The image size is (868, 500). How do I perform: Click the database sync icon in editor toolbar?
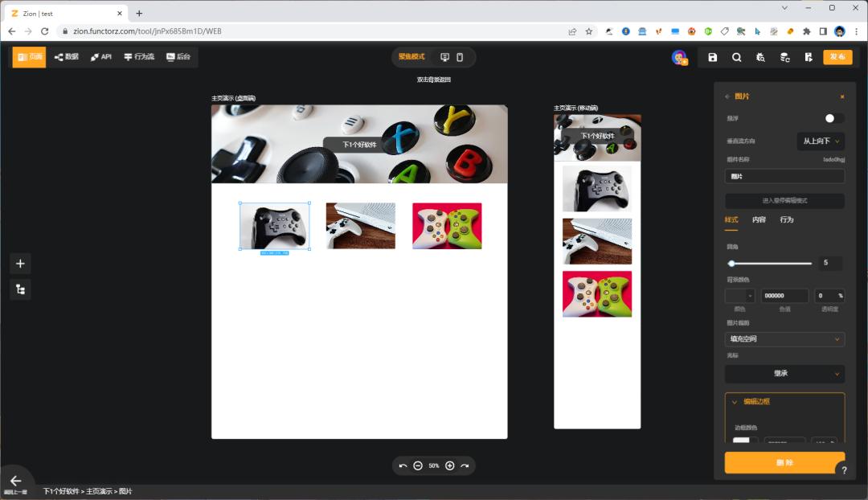coord(784,57)
